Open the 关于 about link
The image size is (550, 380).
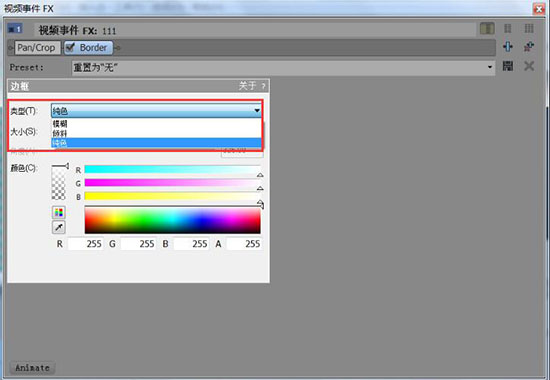[248, 86]
